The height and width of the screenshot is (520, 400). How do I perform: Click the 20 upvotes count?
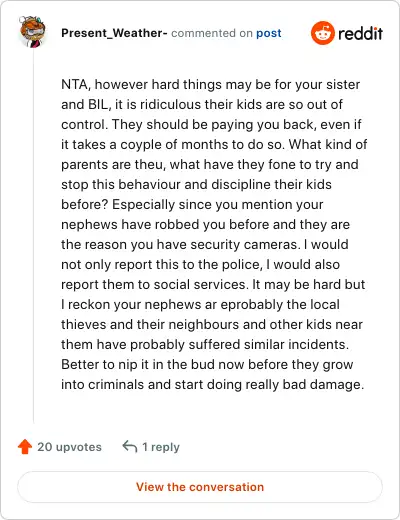(x=69, y=447)
